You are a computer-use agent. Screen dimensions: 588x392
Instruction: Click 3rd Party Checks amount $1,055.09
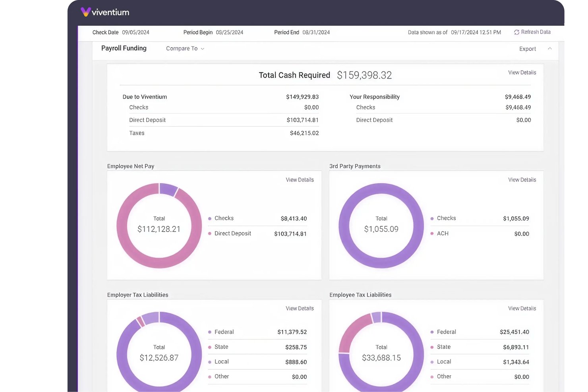pyautogui.click(x=516, y=218)
